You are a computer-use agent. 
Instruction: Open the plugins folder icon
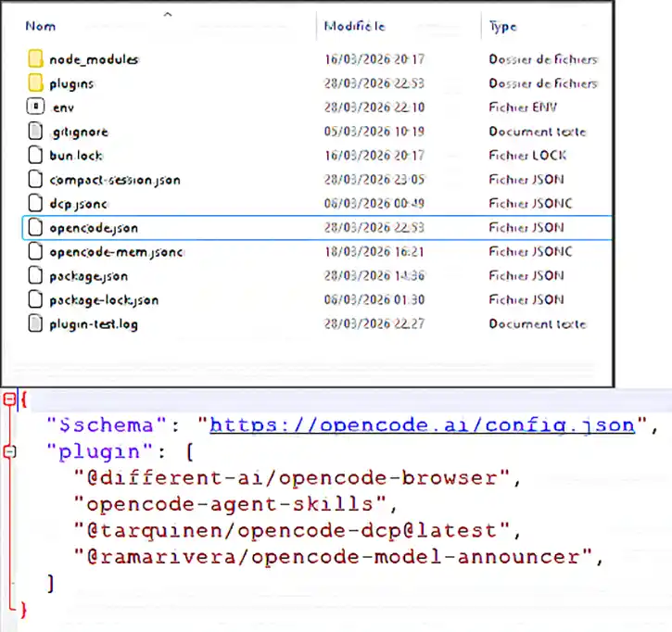[x=35, y=82]
